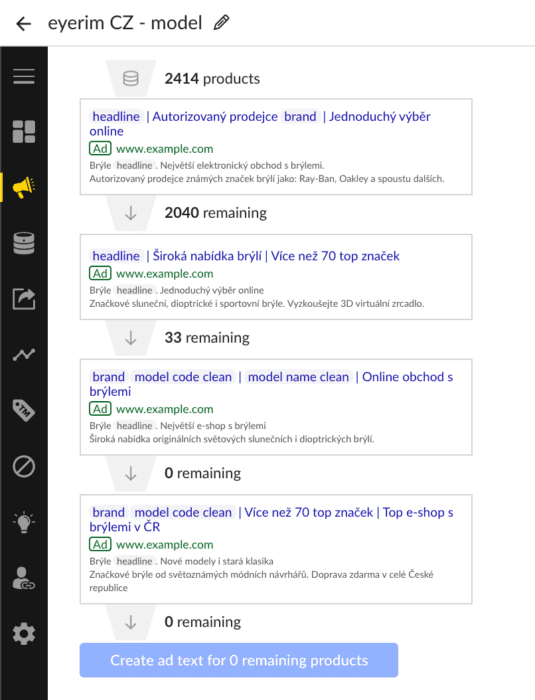The image size is (535, 700).
Task: Go back using the left arrow
Action: coord(24,23)
